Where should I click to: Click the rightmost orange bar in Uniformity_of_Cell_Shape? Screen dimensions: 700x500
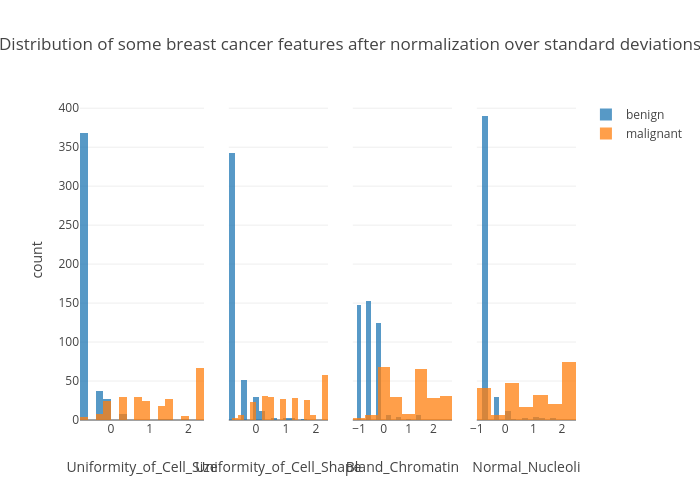[x=325, y=397]
